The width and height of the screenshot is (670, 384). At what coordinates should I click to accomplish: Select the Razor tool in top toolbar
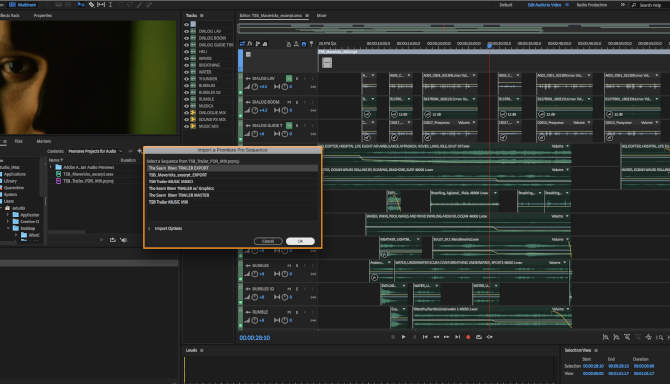click(x=91, y=5)
